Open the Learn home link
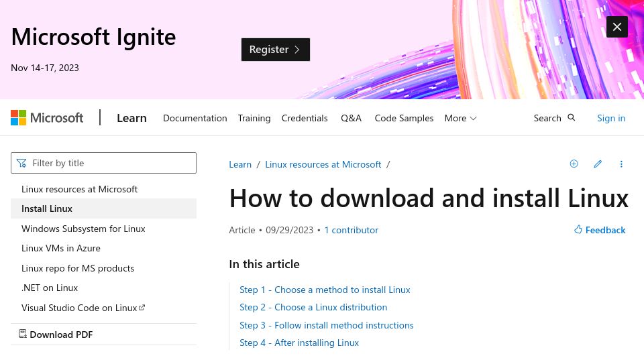 point(131,118)
